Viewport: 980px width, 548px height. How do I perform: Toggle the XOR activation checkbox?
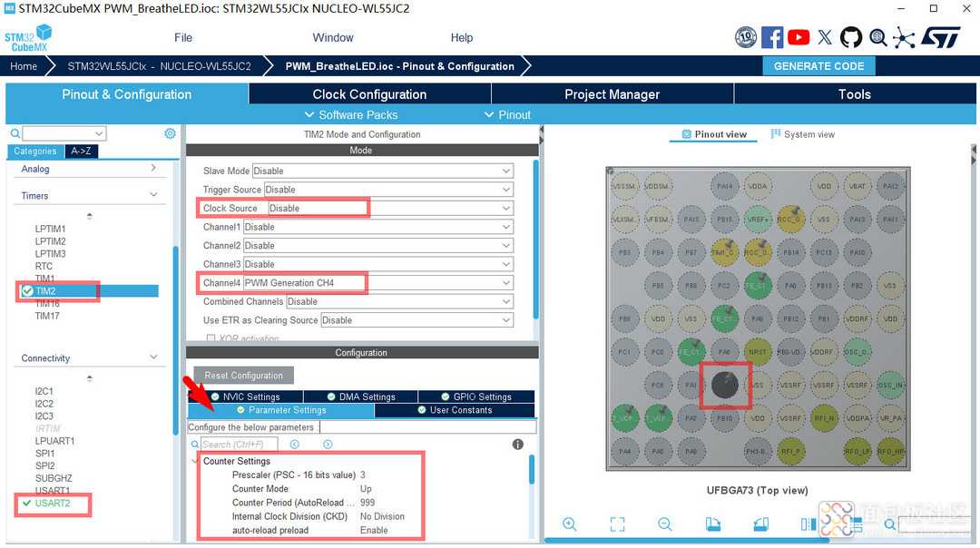pyautogui.click(x=211, y=338)
